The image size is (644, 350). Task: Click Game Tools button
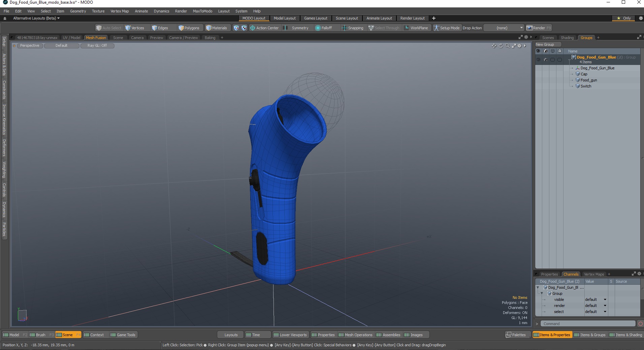point(123,335)
